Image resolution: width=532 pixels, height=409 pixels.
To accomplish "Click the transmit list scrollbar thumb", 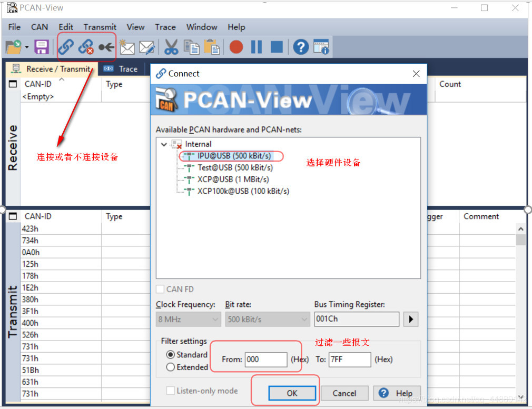I will click(521, 240).
